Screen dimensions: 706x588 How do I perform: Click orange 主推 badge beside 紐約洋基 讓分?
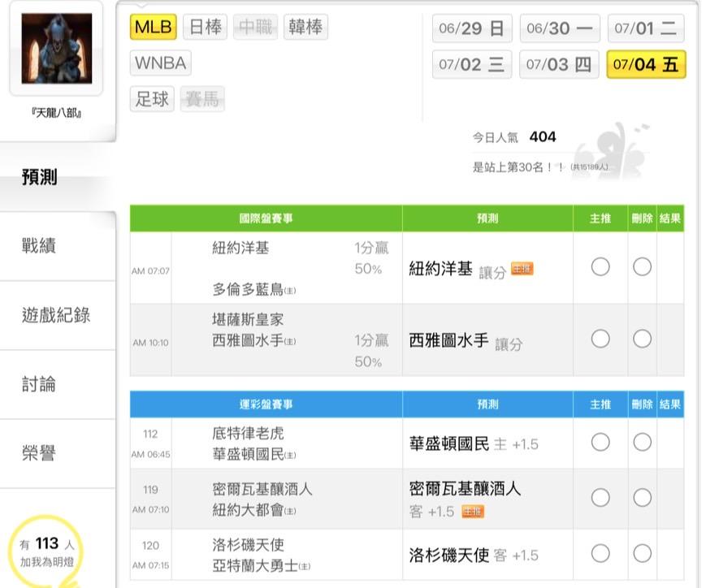(522, 269)
